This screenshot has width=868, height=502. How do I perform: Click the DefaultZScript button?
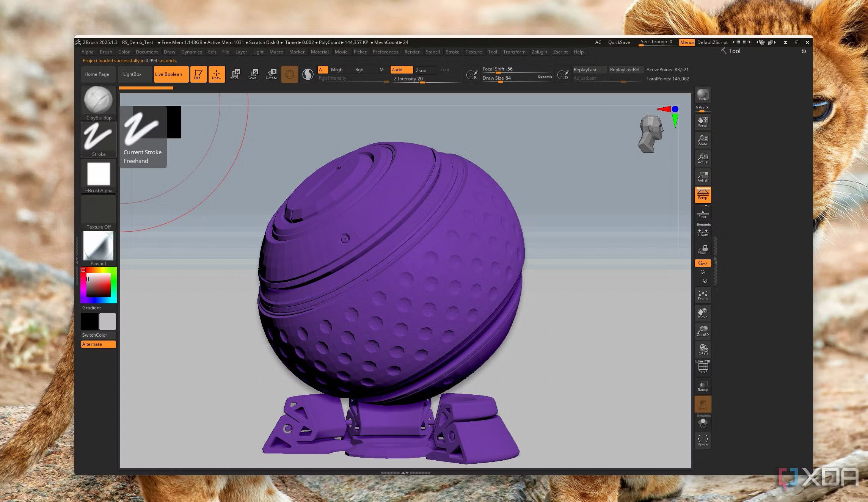pyautogui.click(x=713, y=42)
